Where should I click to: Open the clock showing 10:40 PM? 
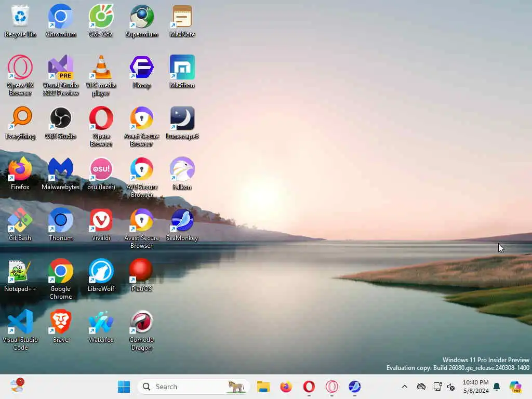[x=476, y=387]
